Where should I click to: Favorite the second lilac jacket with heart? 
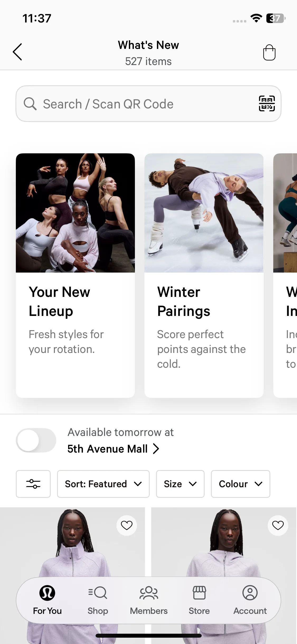coord(278,525)
